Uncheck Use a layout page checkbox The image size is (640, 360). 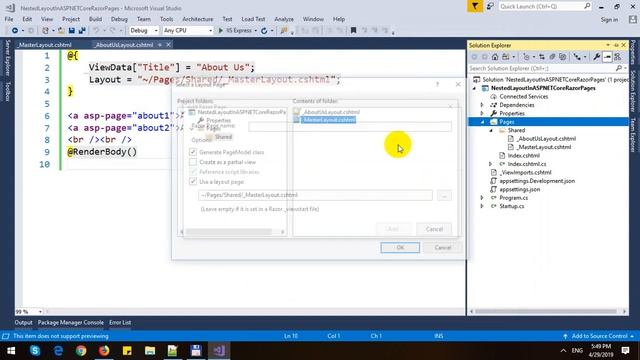coord(193,182)
